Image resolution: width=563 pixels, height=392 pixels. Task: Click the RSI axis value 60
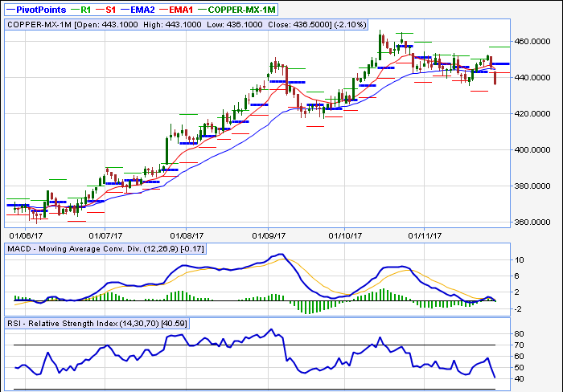[x=520, y=357]
